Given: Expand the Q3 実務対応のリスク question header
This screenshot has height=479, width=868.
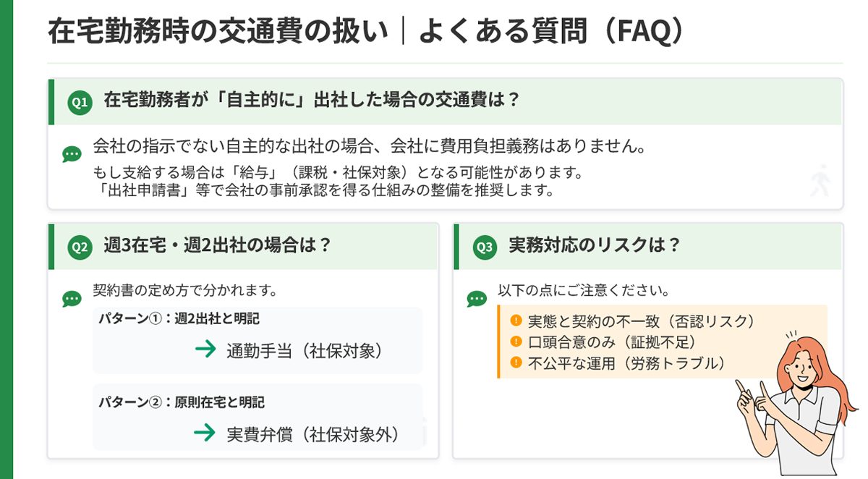Looking at the screenshot, I should [595, 246].
